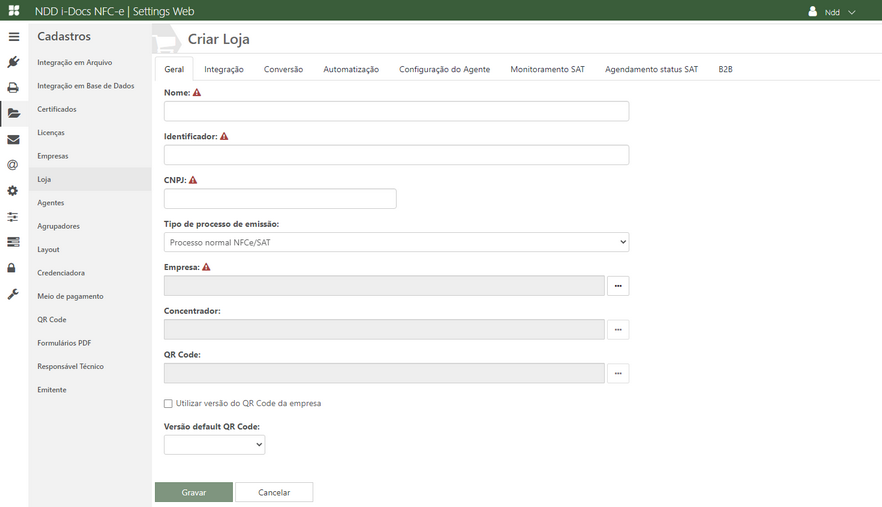882x507 pixels.
Task: Select Certificados in Cadastros menu
Action: point(57,109)
